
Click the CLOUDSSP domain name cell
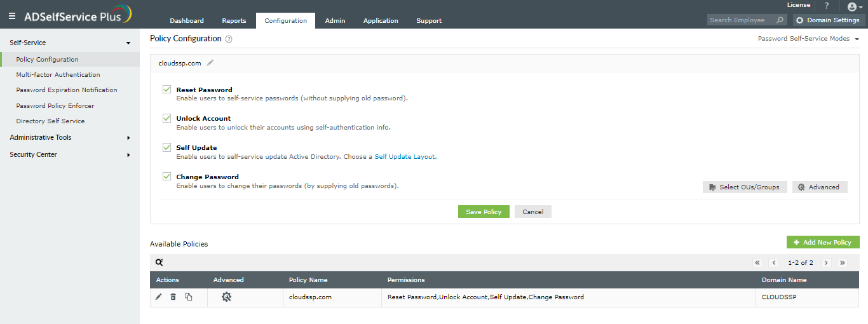click(x=778, y=297)
